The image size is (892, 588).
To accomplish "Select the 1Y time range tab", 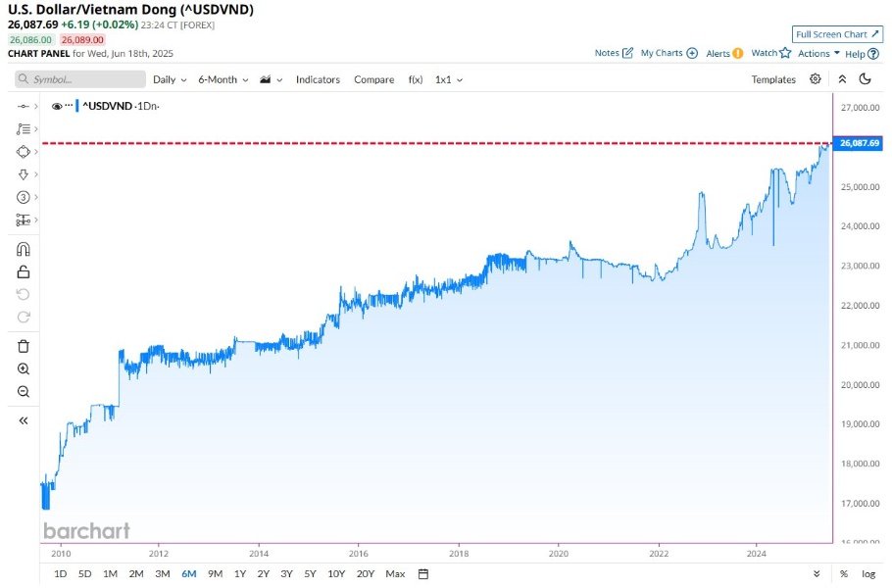I will [x=240, y=573].
